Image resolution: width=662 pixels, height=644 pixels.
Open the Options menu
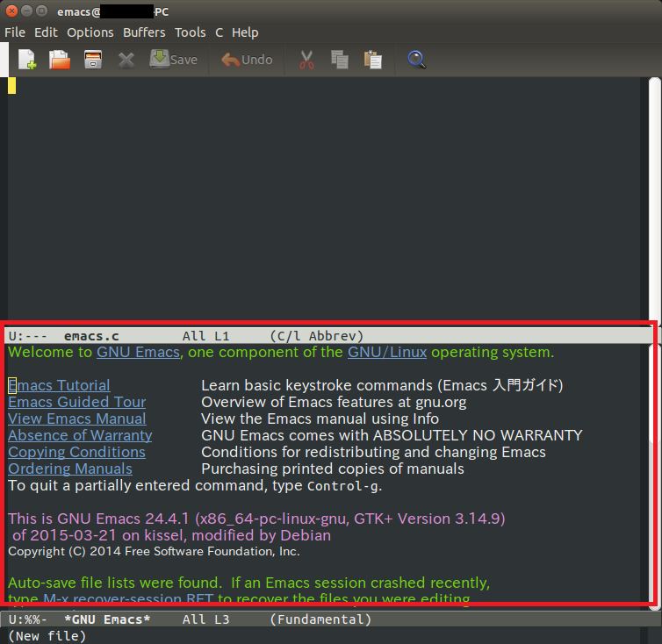click(90, 32)
